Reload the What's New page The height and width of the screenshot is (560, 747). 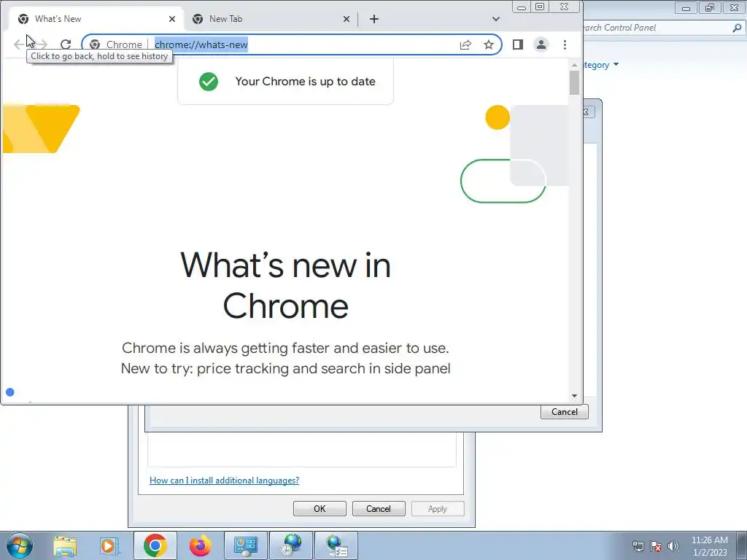pyautogui.click(x=66, y=44)
